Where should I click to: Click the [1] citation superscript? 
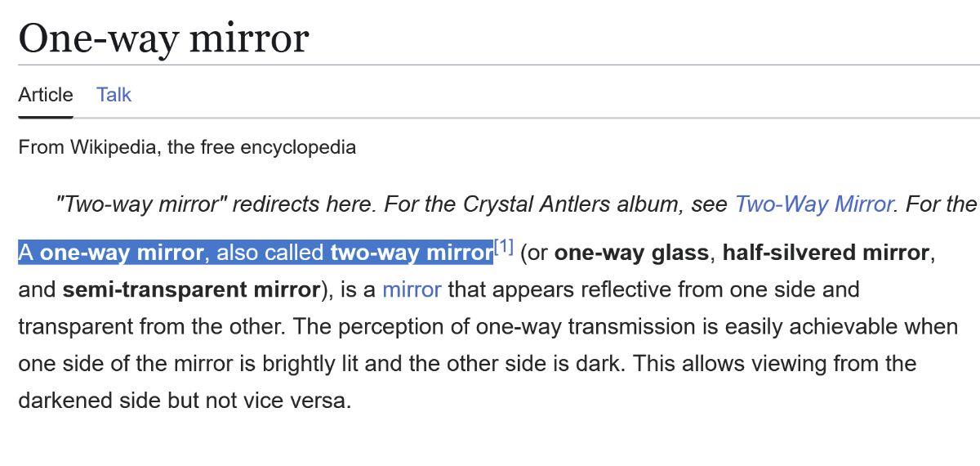[x=503, y=247]
